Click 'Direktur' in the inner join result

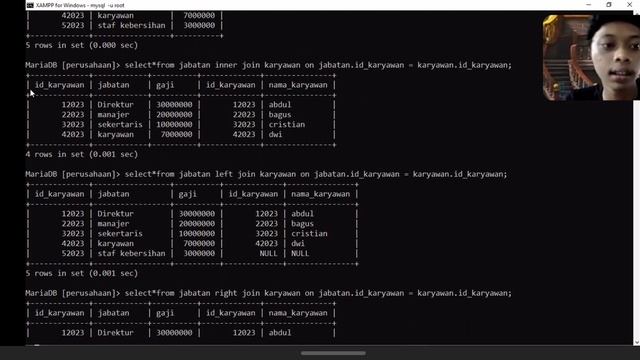[x=116, y=104]
